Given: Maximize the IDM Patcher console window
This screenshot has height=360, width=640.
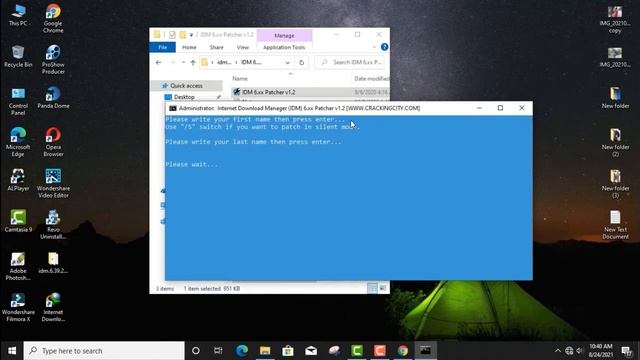Looking at the screenshot, I should point(500,108).
